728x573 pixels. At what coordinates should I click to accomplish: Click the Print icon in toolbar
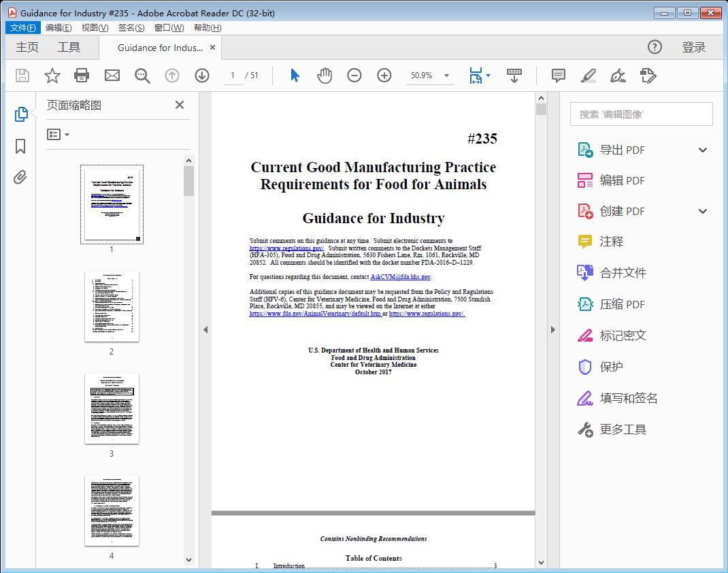(82, 76)
